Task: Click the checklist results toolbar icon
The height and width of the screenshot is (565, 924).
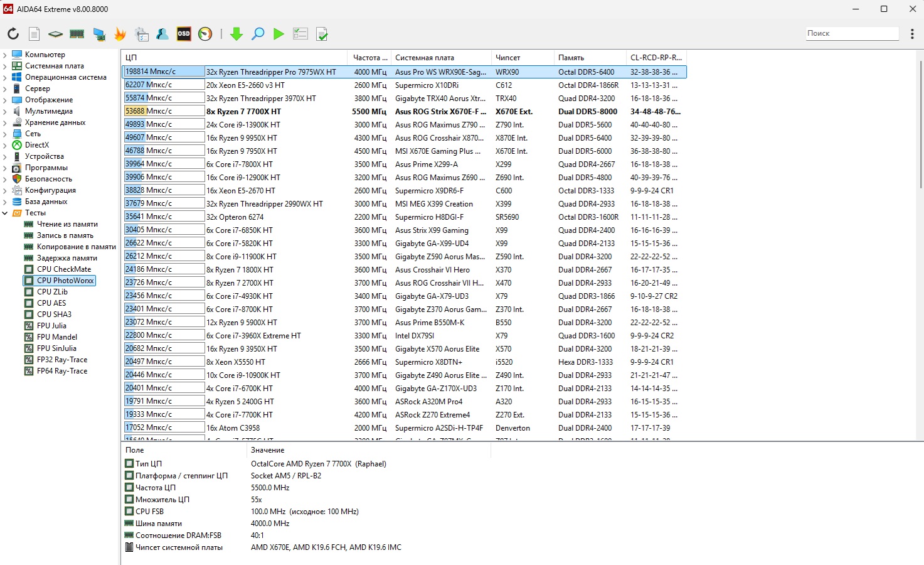Action: [x=300, y=34]
